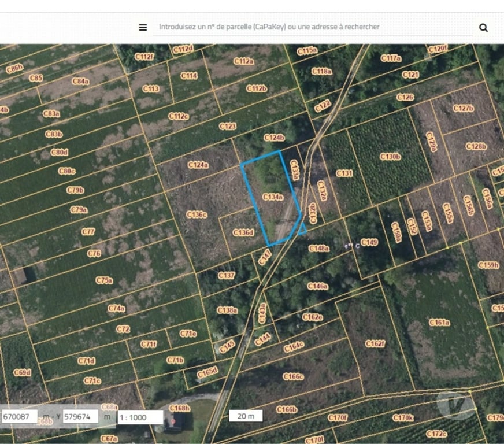Select parcel label C130b

390,157
